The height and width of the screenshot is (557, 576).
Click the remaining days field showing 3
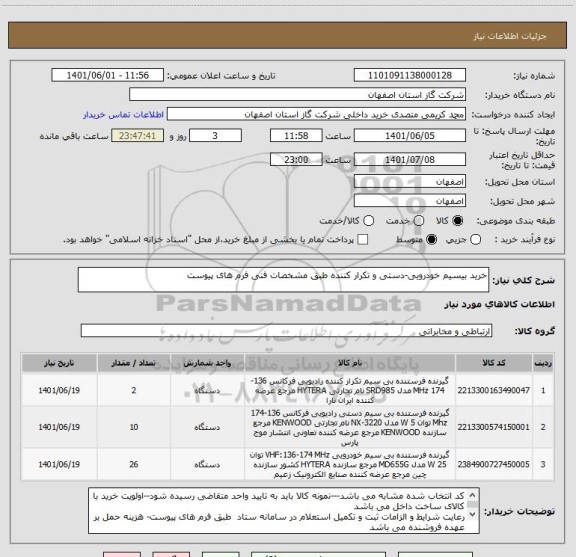click(x=215, y=136)
